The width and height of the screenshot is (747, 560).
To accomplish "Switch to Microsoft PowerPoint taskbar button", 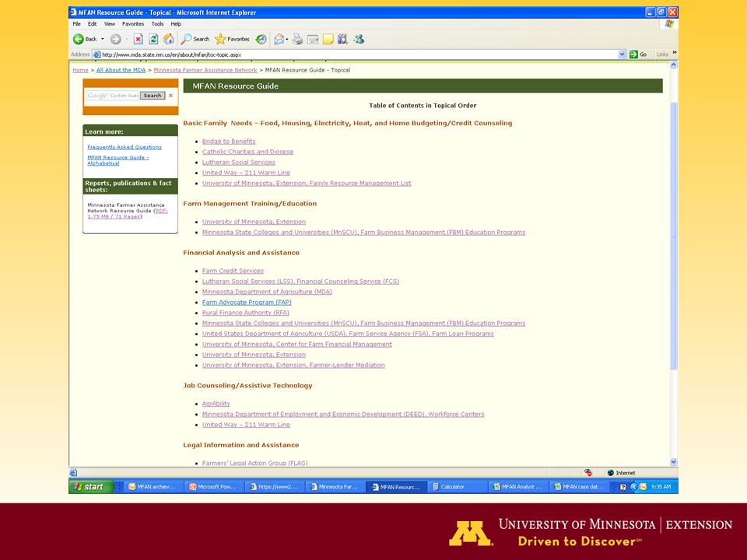I will (215, 487).
